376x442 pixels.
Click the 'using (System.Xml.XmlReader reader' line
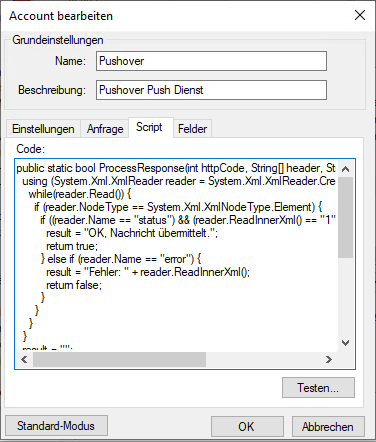pyautogui.click(x=179, y=181)
